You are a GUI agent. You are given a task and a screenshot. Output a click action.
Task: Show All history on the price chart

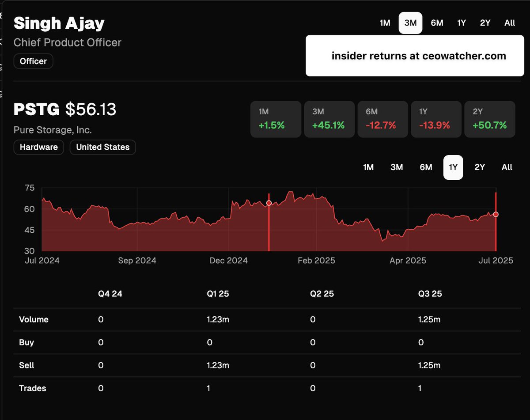pos(507,167)
